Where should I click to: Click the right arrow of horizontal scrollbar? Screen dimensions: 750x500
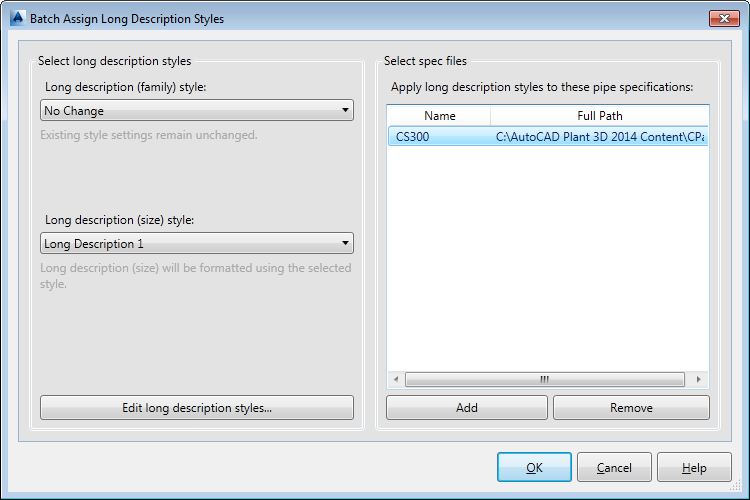(x=701, y=380)
